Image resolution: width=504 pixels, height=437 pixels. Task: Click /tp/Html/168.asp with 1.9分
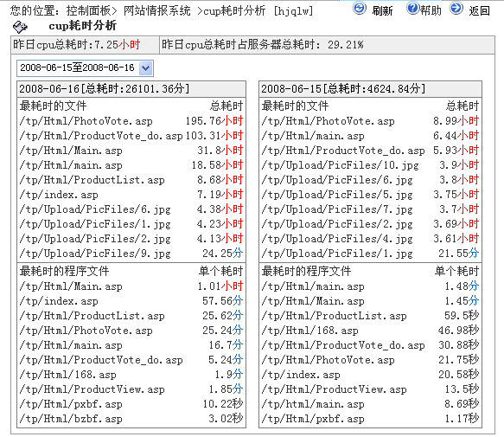click(131, 375)
